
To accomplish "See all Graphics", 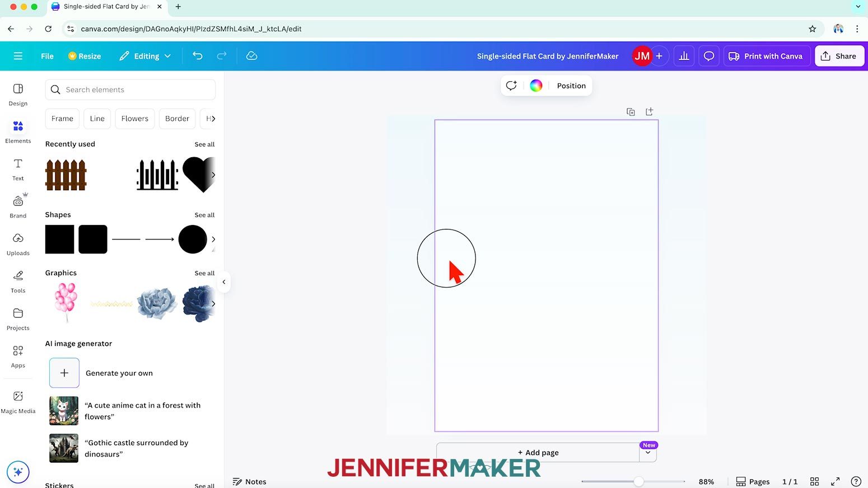I will (204, 273).
